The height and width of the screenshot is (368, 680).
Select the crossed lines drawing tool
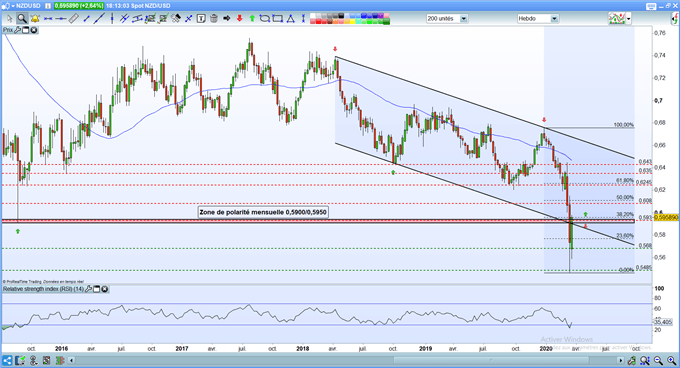(x=124, y=19)
